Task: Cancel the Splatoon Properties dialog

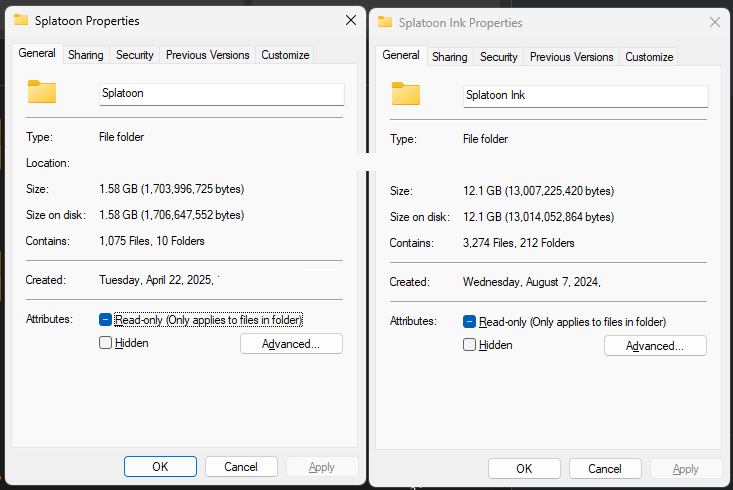Action: coord(241,467)
